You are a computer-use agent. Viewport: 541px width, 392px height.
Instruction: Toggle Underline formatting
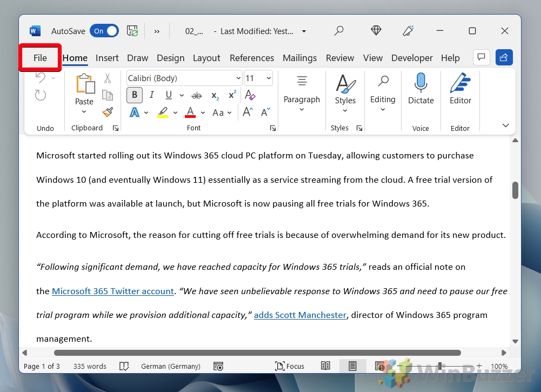169,95
